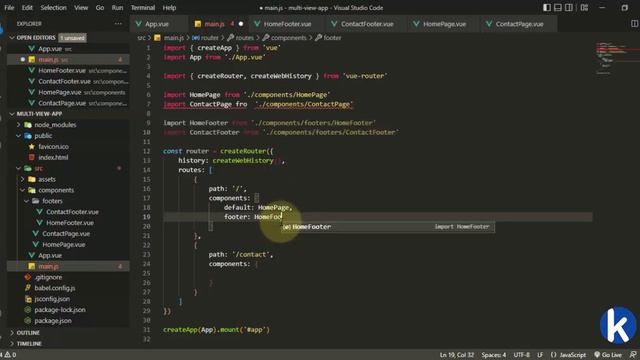Open warnings indicator in status bar

9,355
